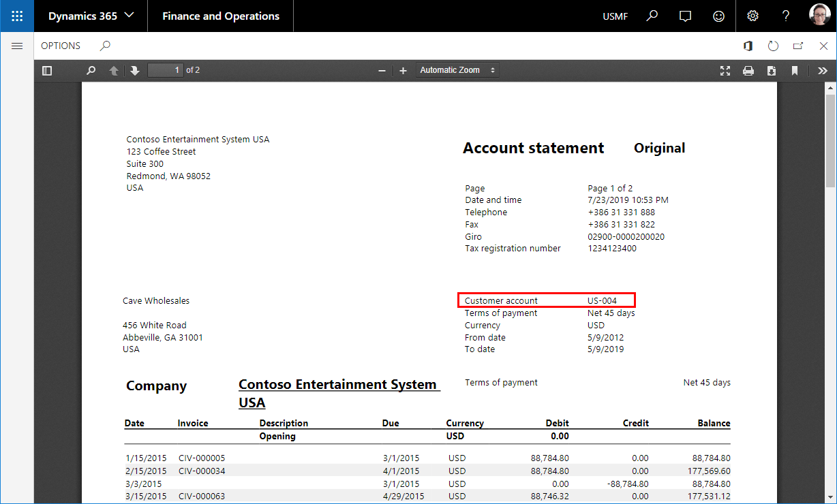
Task: Select the 'Balance' column header
Action: [714, 424]
